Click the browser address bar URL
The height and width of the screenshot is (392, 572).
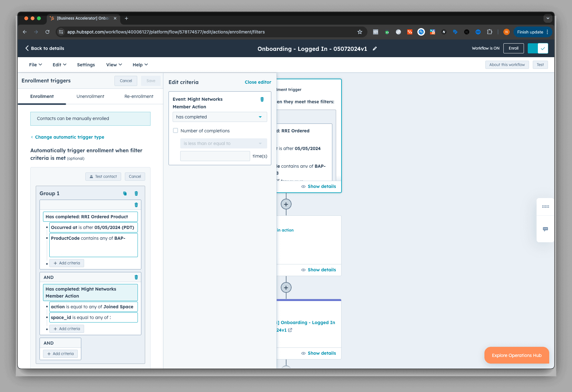(166, 32)
